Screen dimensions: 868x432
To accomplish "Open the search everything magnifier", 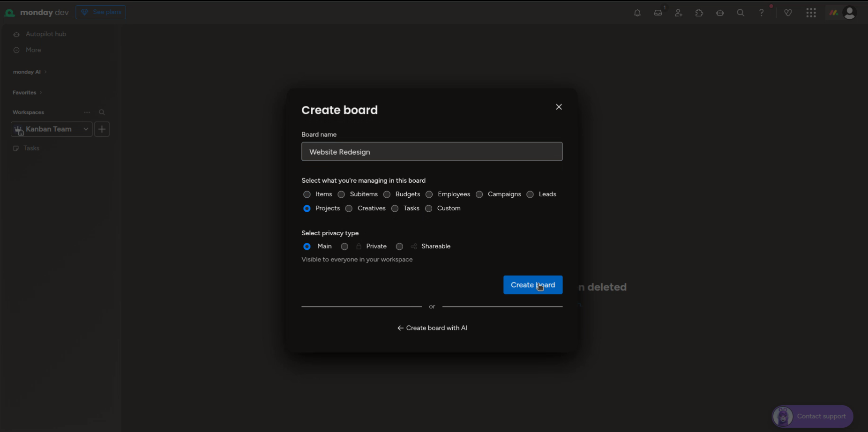I will (x=741, y=13).
